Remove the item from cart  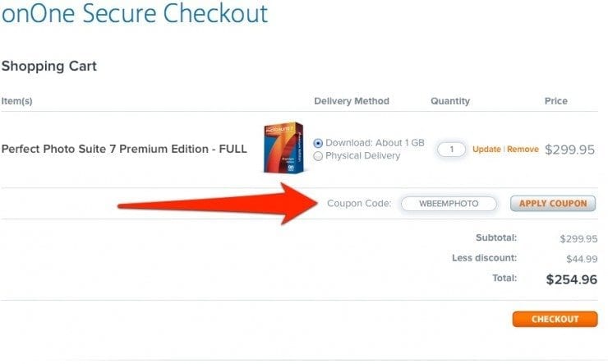(x=523, y=150)
